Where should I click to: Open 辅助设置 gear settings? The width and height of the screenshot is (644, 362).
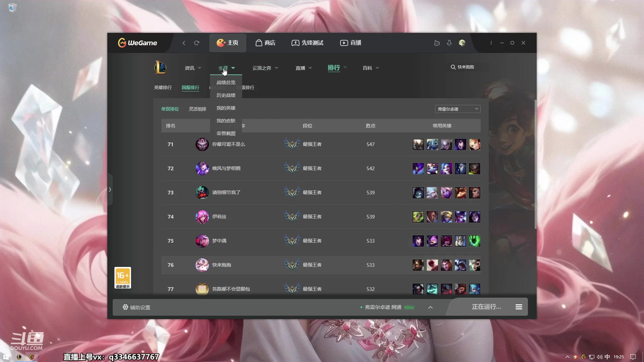coord(137,307)
